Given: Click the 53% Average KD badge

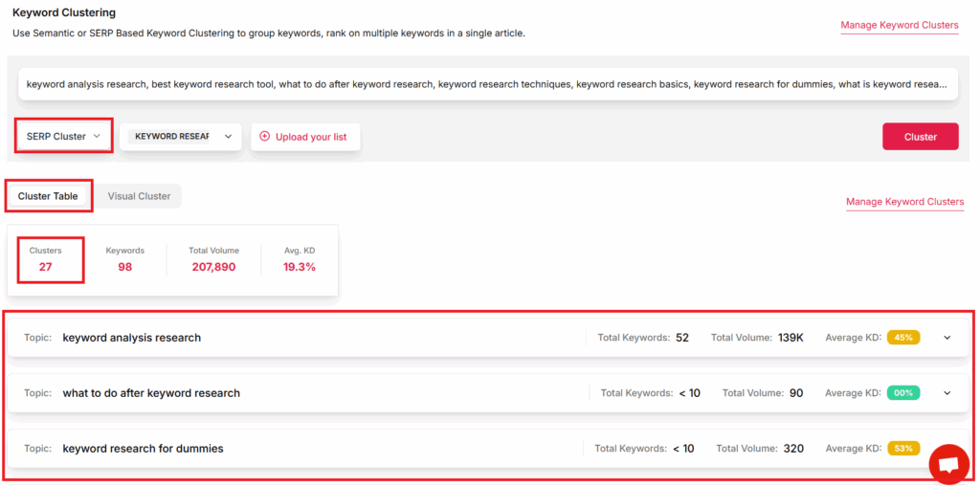Looking at the screenshot, I should [903, 449].
